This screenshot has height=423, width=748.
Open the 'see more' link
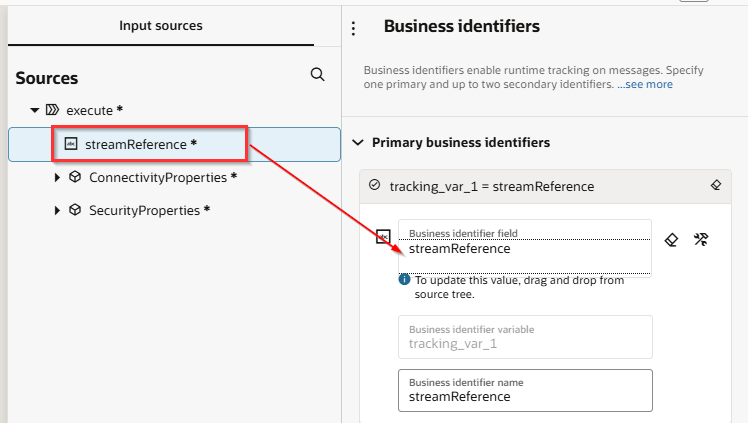(649, 85)
